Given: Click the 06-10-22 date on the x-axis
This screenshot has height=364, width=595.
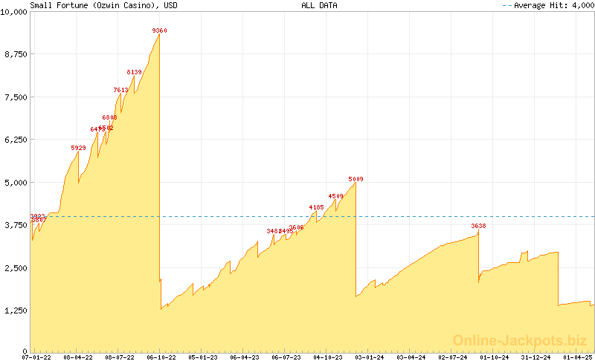Looking at the screenshot, I should [x=161, y=357].
